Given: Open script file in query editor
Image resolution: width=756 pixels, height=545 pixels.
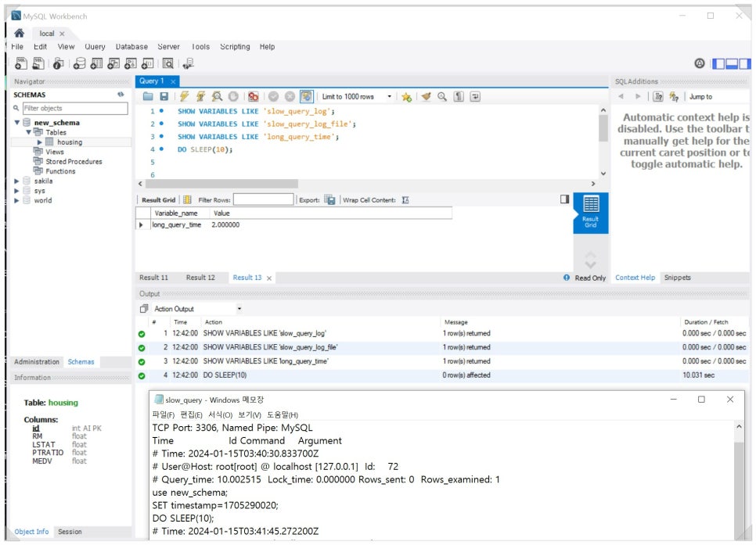Looking at the screenshot, I should click(x=148, y=96).
